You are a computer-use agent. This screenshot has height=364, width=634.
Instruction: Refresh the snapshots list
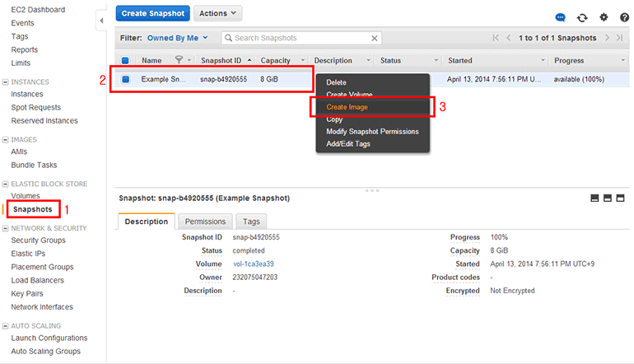click(x=582, y=17)
